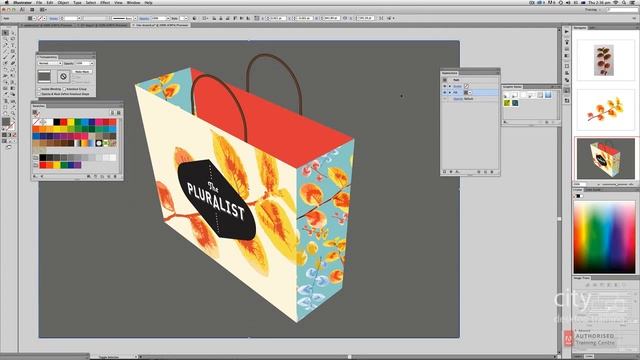The image size is (640, 360).
Task: Open the Object menu
Action: 63,2
